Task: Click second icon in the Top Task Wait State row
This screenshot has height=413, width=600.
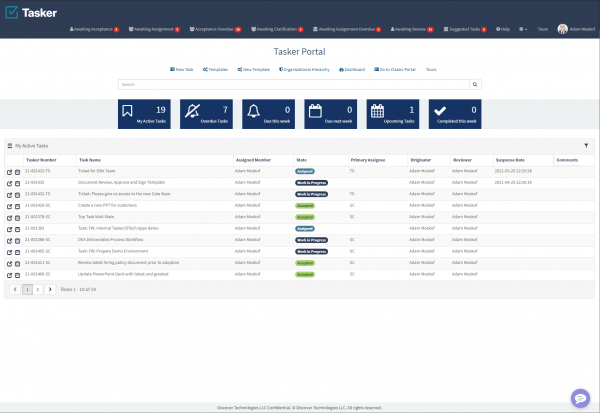Action: pos(18,218)
